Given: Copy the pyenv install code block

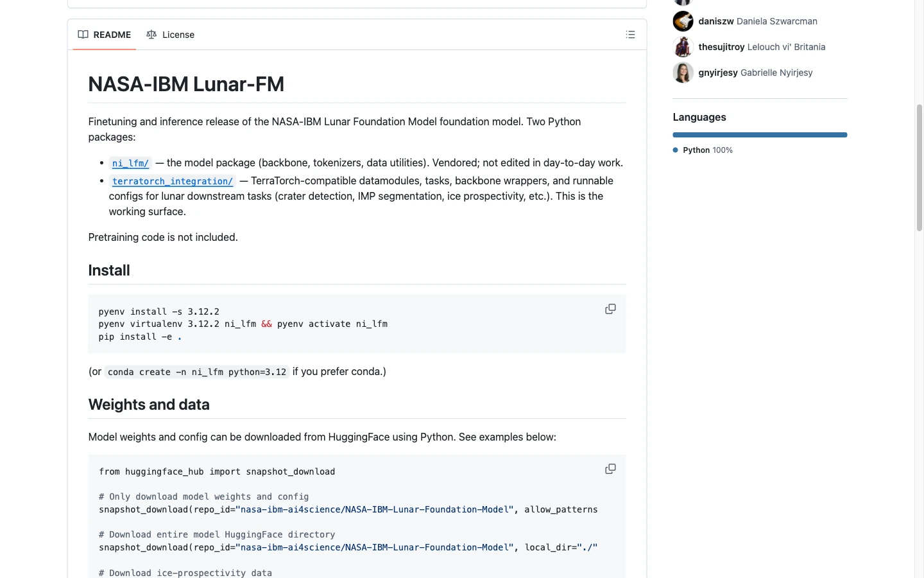Looking at the screenshot, I should (610, 309).
